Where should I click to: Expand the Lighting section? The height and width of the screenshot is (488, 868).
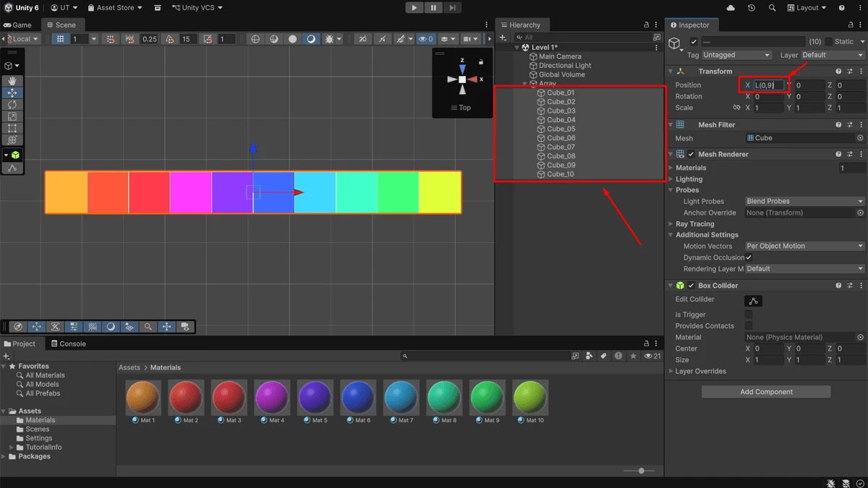click(689, 179)
